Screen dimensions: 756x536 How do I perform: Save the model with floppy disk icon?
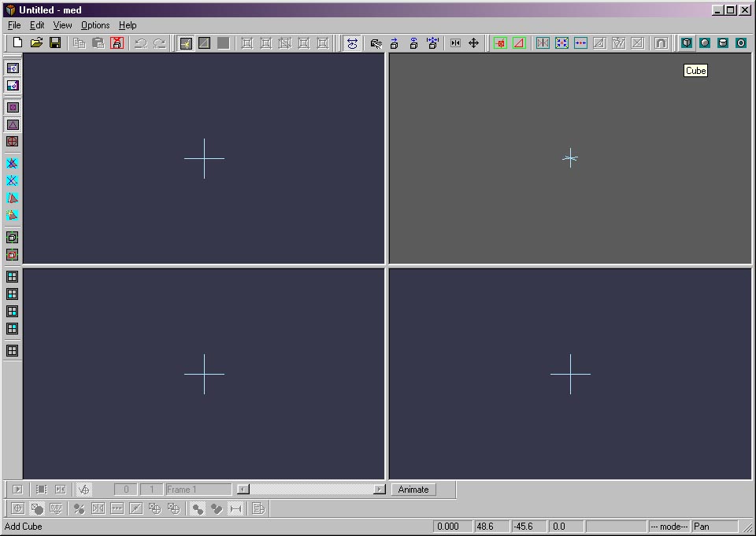pos(55,43)
